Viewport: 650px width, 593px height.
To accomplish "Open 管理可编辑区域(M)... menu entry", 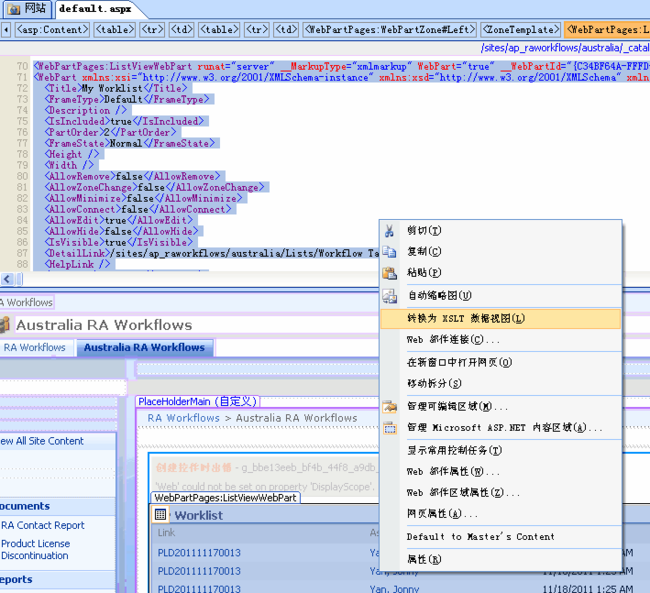I will (500, 406).
